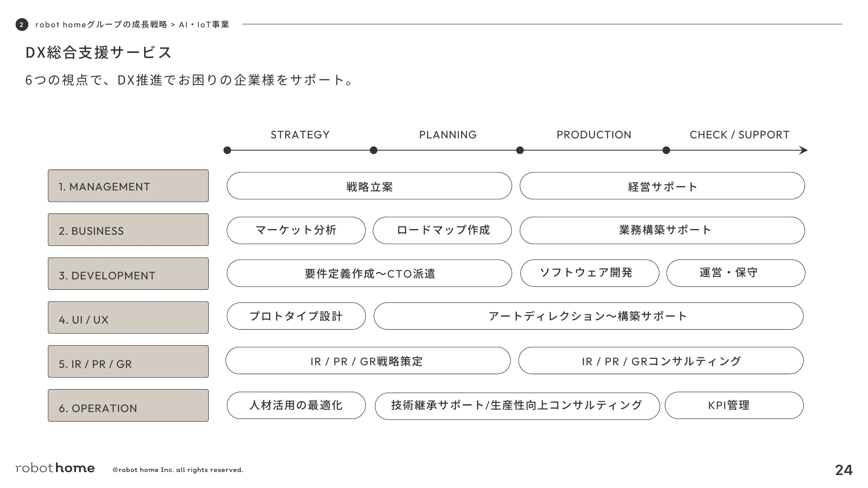Click the ソフトウェア開発 pill
The height and width of the screenshot is (488, 868).
[590, 273]
